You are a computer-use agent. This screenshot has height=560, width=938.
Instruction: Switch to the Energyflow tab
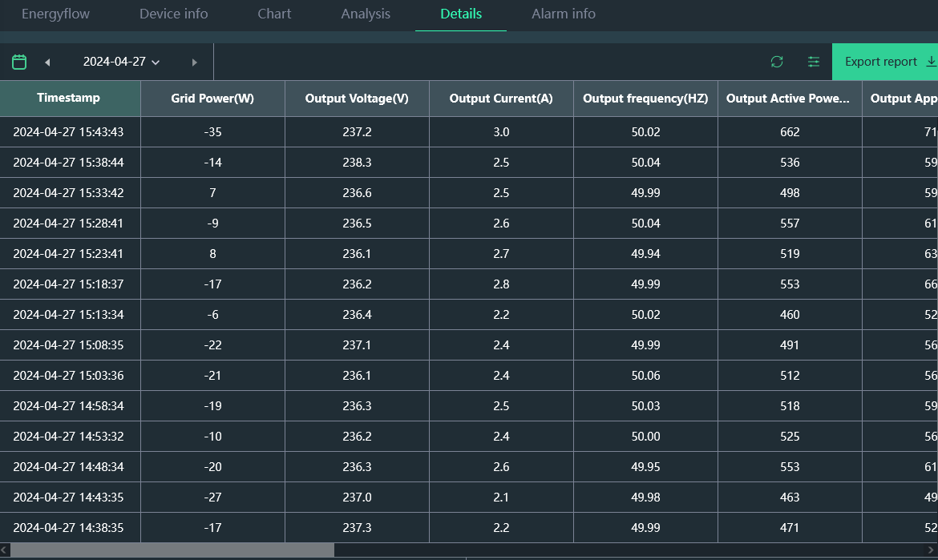coord(55,14)
